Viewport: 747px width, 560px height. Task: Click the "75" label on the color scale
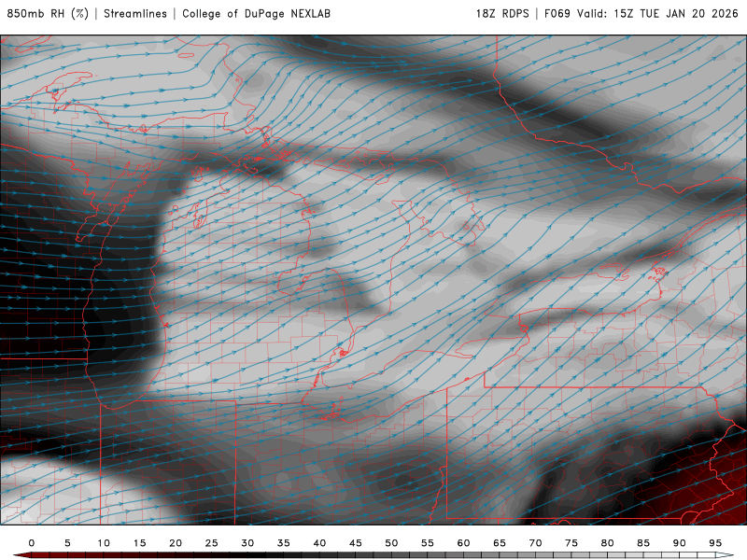(571, 543)
